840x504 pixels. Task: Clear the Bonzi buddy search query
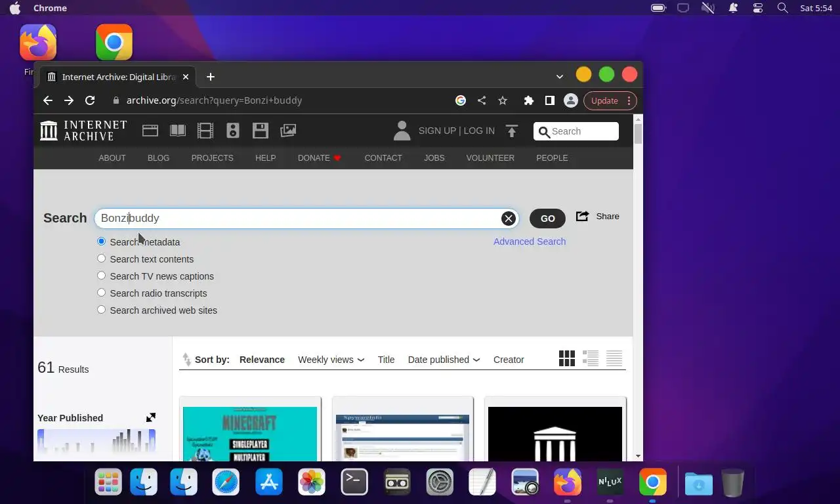click(x=508, y=219)
